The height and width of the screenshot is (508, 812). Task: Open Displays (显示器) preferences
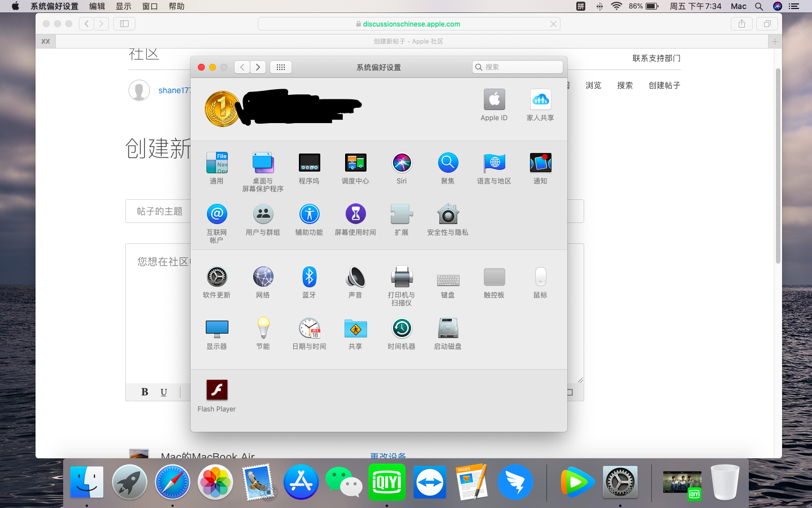(217, 329)
